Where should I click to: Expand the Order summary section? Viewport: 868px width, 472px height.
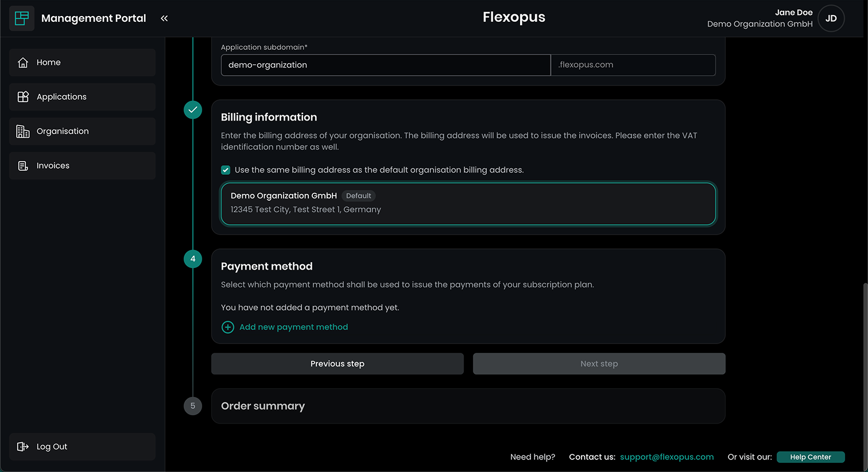click(x=468, y=406)
